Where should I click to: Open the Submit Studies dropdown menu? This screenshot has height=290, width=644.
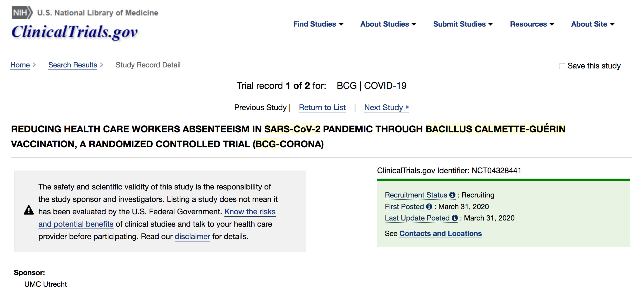(463, 24)
